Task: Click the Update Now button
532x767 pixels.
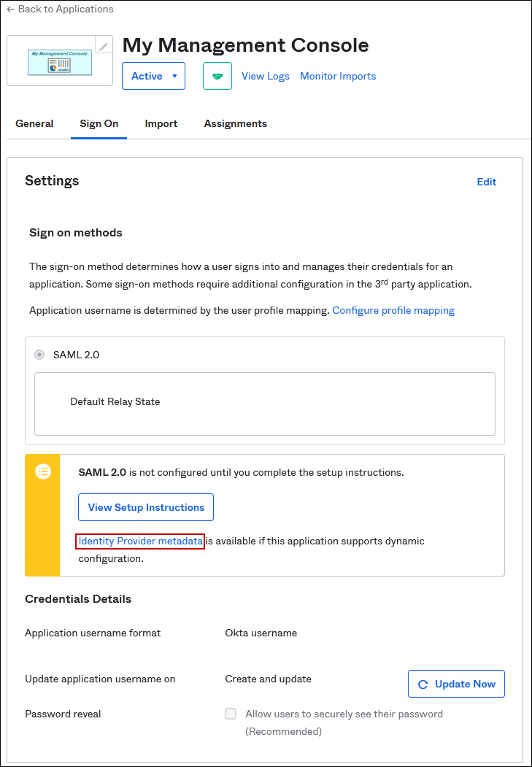Action: pos(456,684)
